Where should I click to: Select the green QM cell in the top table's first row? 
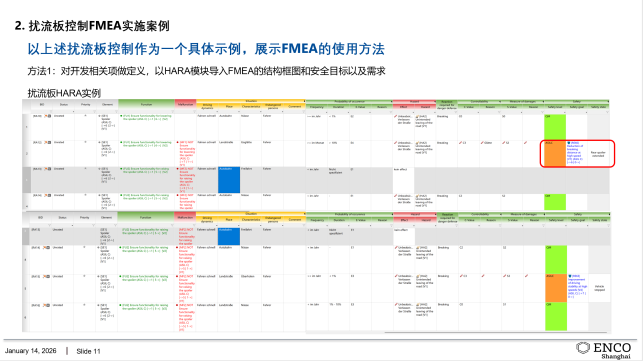[x=555, y=127]
